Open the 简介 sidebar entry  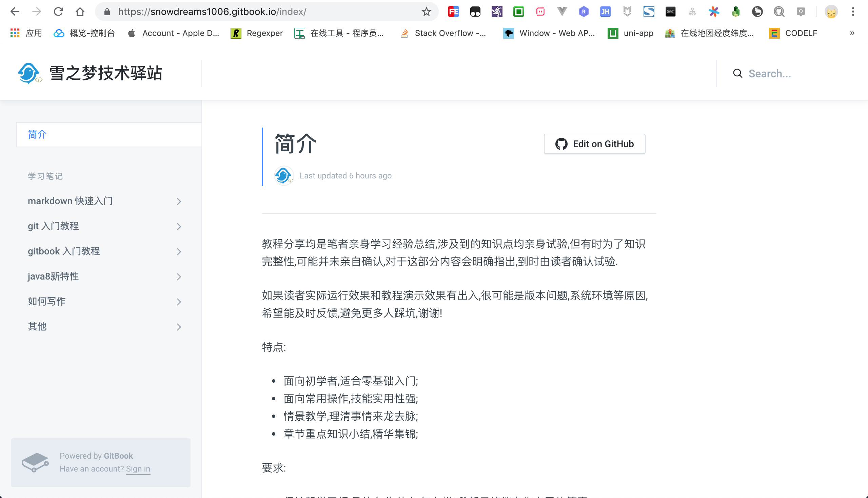(37, 134)
